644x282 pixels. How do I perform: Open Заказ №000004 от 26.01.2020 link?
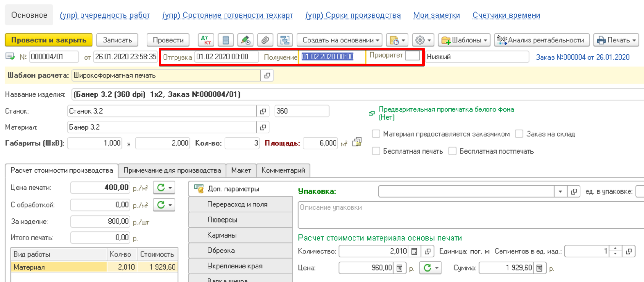[583, 57]
